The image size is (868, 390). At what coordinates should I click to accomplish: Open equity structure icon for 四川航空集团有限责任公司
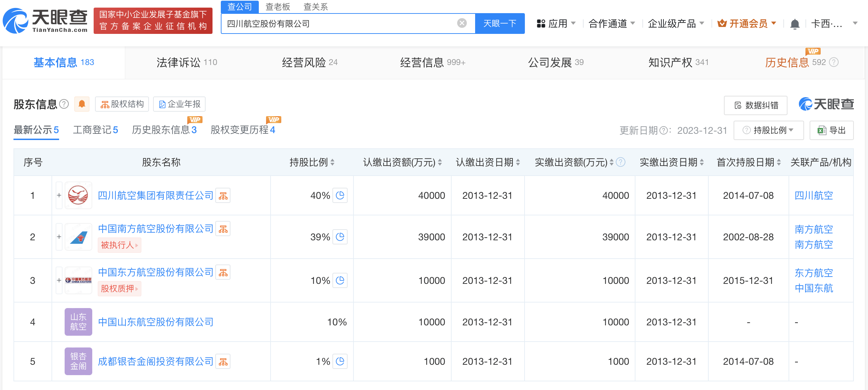[x=223, y=196]
